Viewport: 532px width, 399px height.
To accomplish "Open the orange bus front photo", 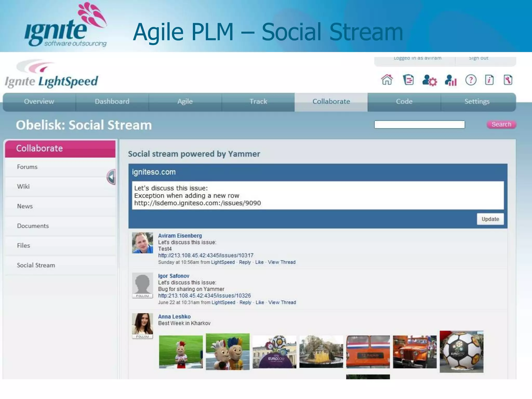I will click(x=368, y=352).
